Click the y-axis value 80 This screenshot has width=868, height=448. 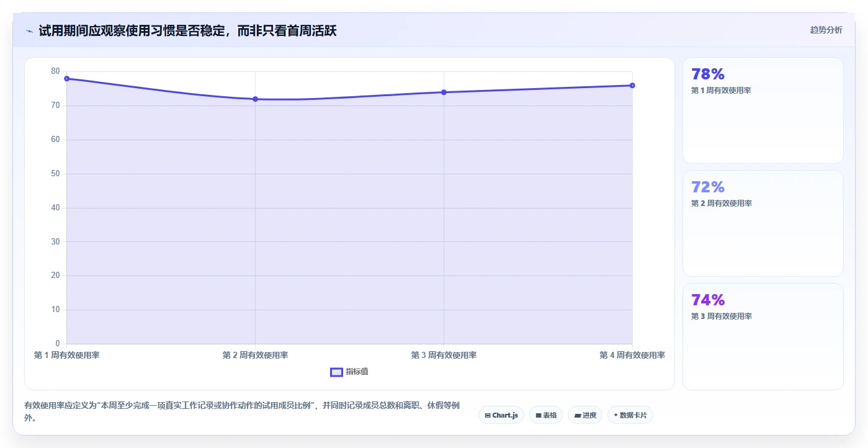point(56,71)
